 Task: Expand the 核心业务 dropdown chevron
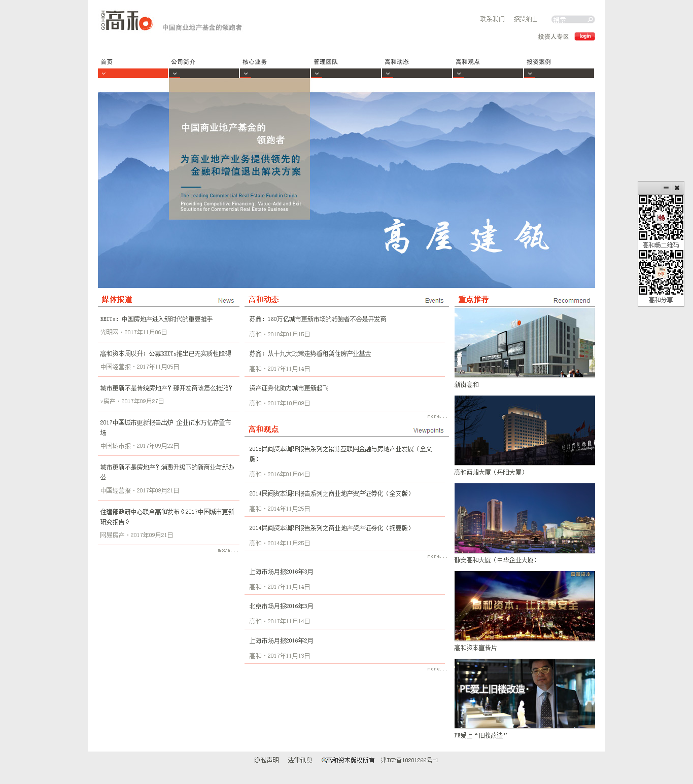click(246, 74)
